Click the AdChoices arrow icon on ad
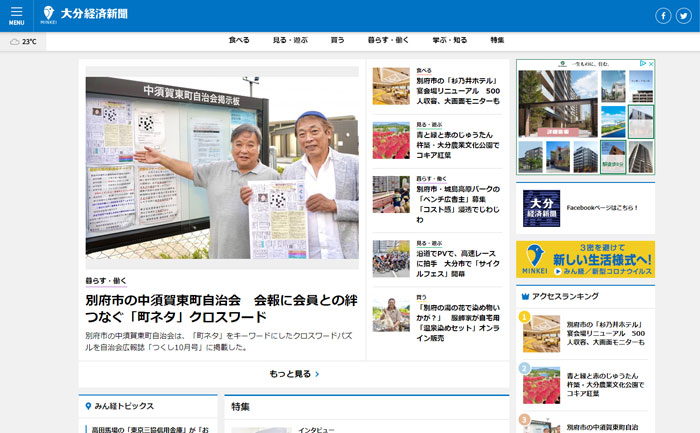This screenshot has height=433, width=700. point(643,64)
